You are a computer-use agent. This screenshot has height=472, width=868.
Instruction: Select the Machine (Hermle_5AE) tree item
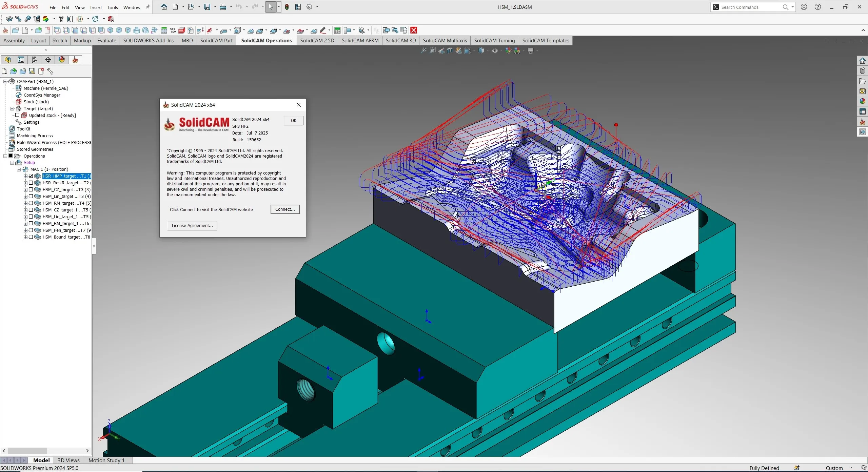point(46,88)
